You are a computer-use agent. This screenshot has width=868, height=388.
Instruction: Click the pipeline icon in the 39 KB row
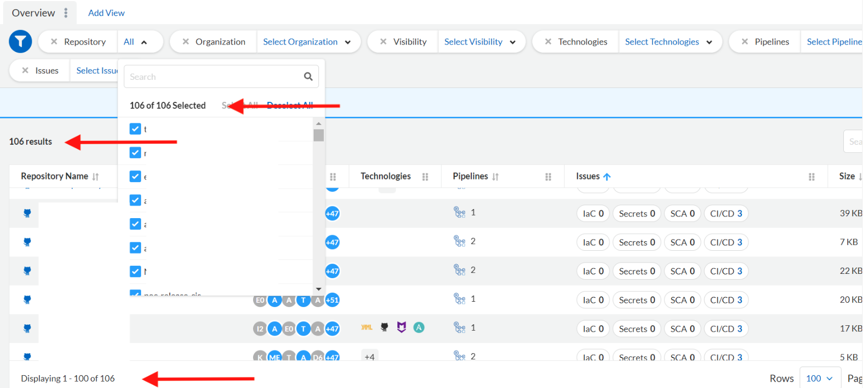tap(459, 212)
